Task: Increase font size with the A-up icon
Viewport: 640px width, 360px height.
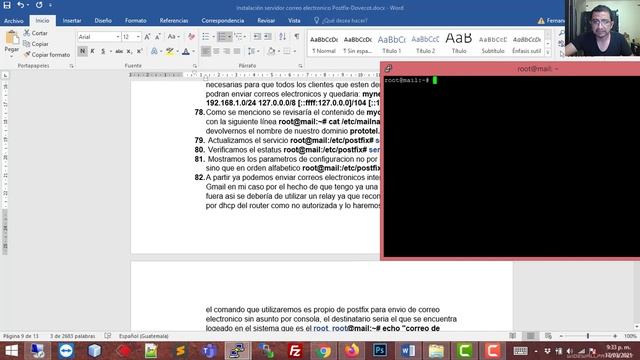Action: [x=147, y=37]
